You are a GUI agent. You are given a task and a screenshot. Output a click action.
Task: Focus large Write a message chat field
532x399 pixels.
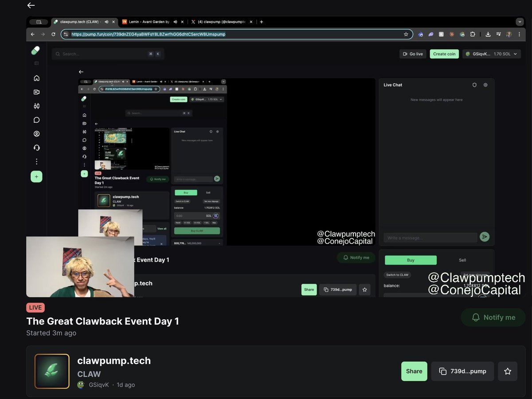coord(430,238)
